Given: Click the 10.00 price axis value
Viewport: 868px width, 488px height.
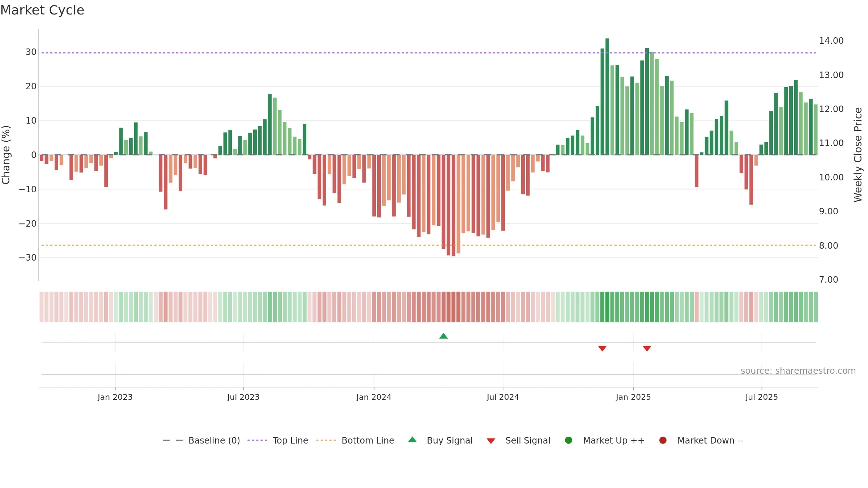Looking at the screenshot, I should pos(831,177).
